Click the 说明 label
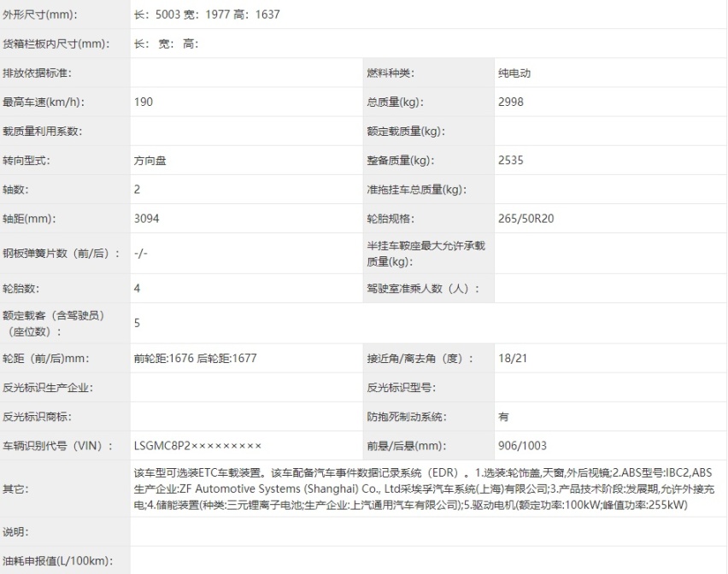Viewport: 728px width, 574px height. coord(15,532)
